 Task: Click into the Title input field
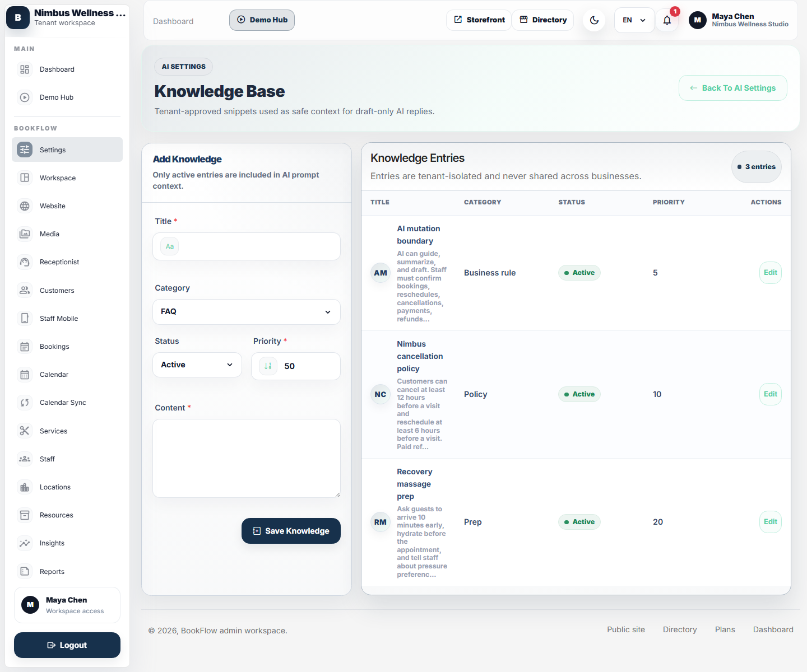pyautogui.click(x=247, y=246)
